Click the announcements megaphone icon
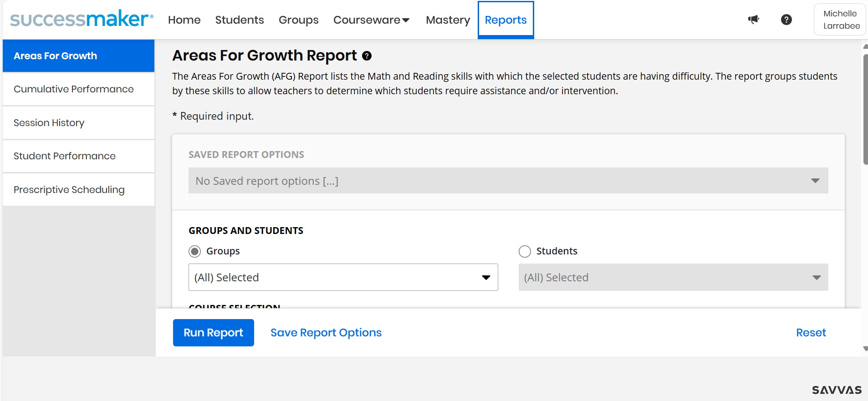 [x=754, y=20]
